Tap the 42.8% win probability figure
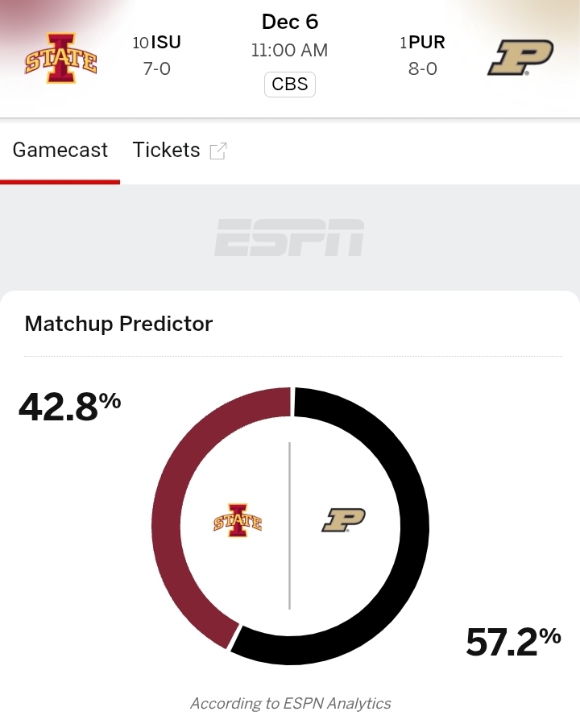The height and width of the screenshot is (728, 580). 69,407
